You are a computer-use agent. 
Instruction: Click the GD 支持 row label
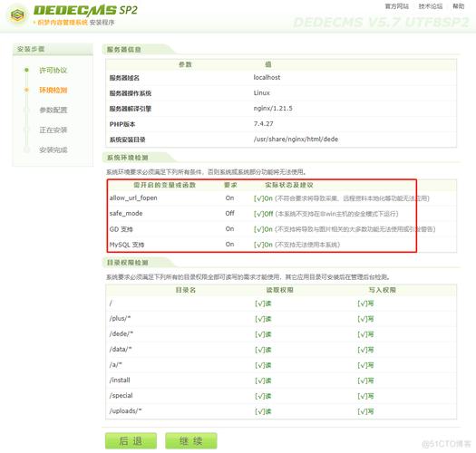121,229
